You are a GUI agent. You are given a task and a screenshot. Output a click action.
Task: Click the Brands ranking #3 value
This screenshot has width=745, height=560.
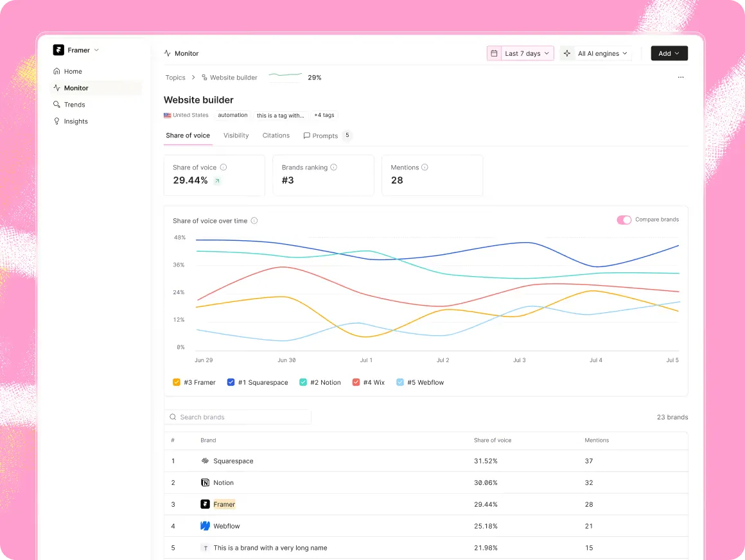(x=288, y=180)
